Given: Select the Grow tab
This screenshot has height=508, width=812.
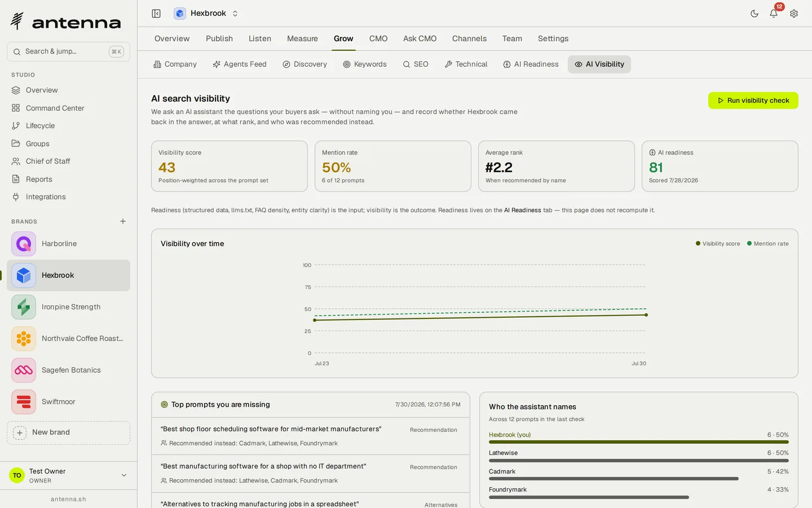Looking at the screenshot, I should point(343,38).
